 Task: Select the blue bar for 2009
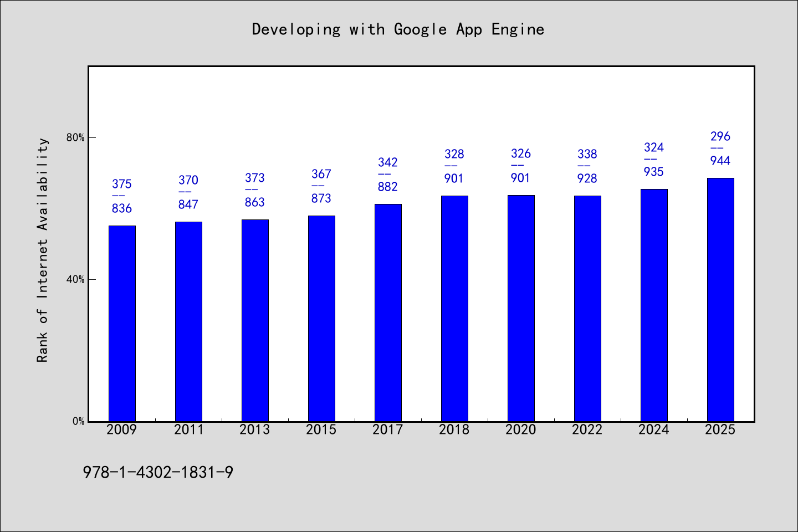point(122,324)
